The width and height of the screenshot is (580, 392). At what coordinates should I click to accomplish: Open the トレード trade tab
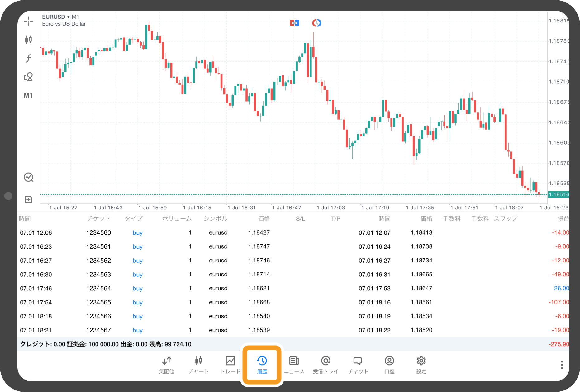[230, 365]
